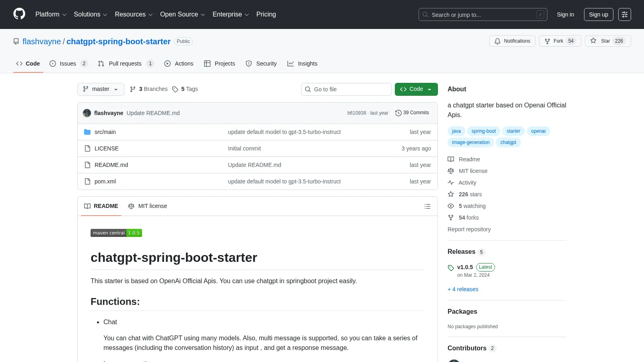This screenshot has width=644, height=362.
Task: Click Report repository link
Action: coord(469,229)
